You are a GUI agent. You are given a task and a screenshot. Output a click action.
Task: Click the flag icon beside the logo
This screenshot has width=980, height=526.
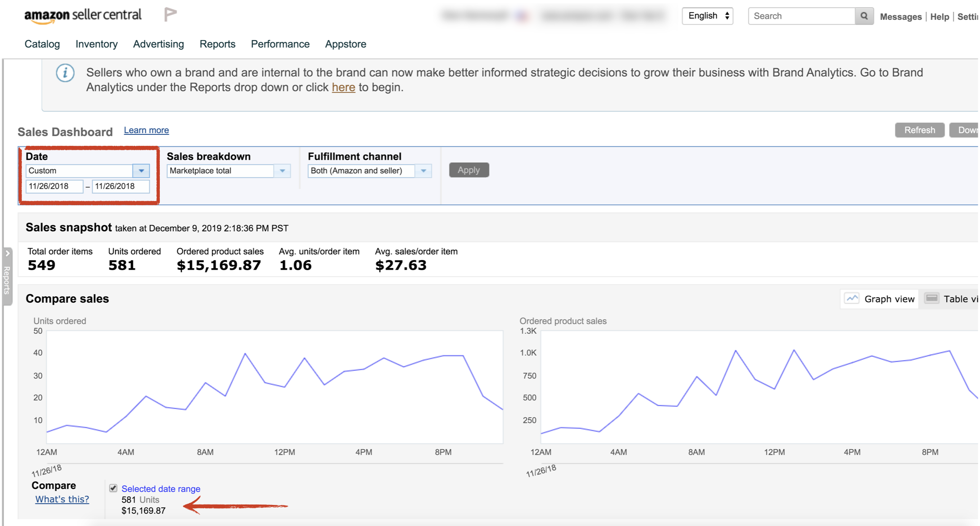(170, 15)
